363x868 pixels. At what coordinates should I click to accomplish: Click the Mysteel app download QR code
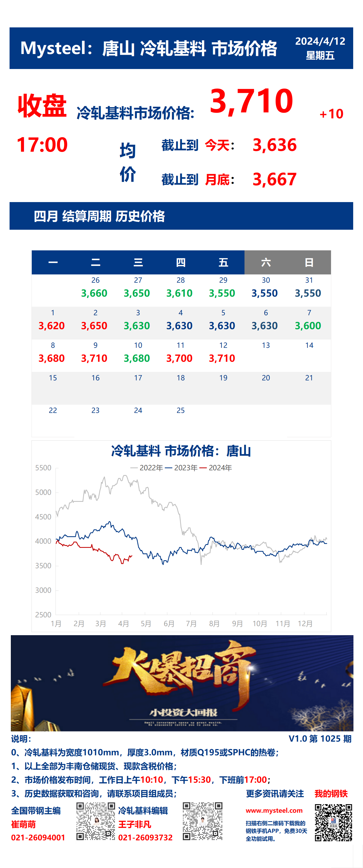(x=333, y=823)
